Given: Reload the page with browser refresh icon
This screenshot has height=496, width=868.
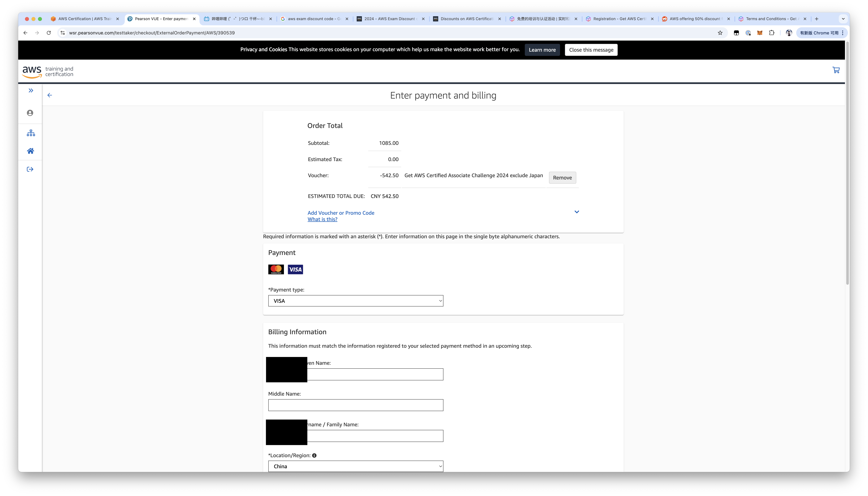Looking at the screenshot, I should pos(49,33).
